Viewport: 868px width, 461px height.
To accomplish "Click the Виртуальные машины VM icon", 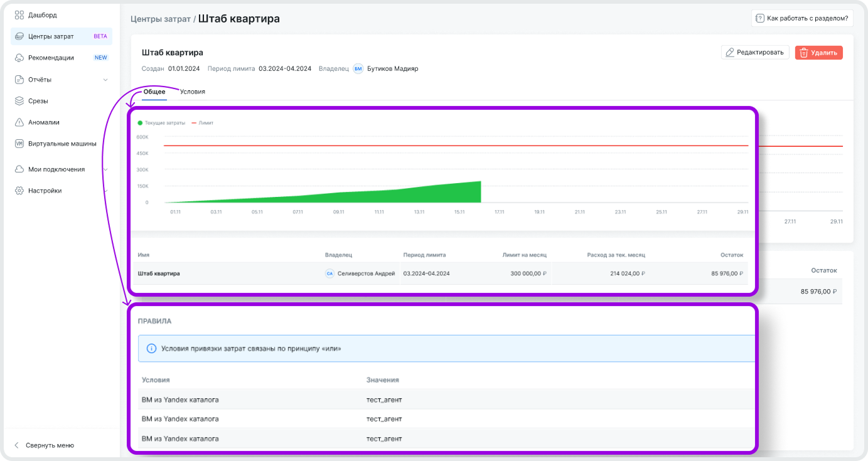I will click(x=19, y=144).
